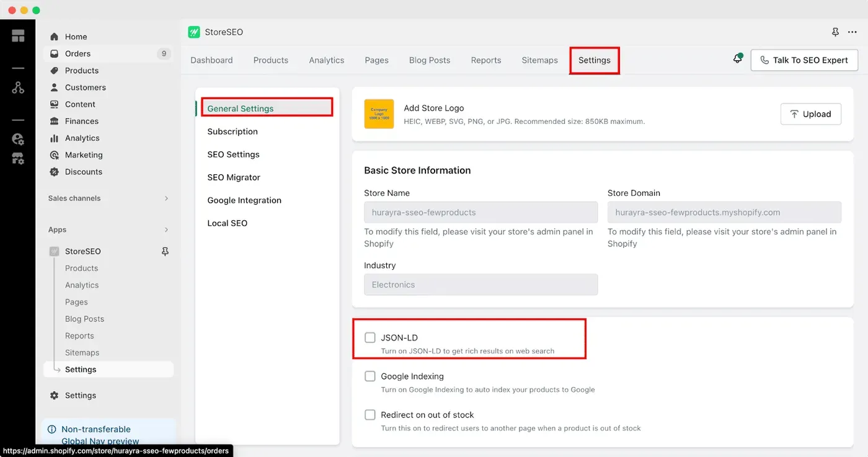The image size is (868, 457).
Task: Click Talk To SEO Expert button
Action: click(804, 60)
